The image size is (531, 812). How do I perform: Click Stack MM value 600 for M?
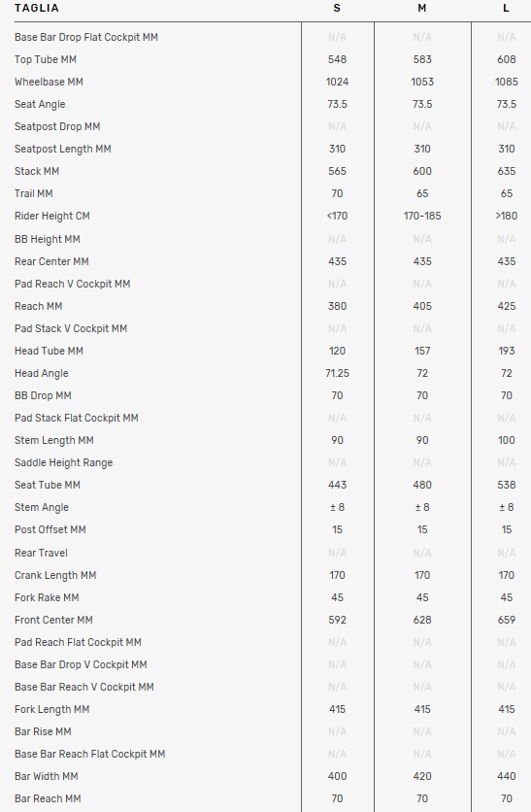(x=422, y=171)
